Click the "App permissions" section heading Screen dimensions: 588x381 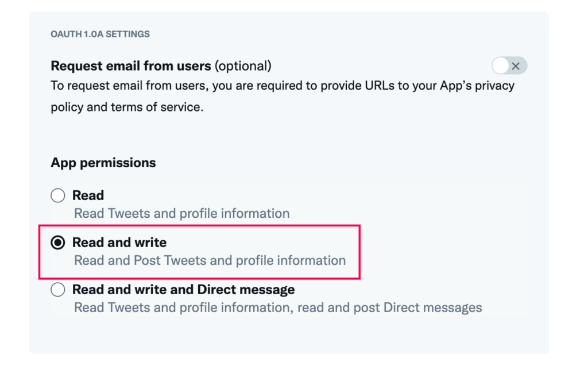point(103,163)
